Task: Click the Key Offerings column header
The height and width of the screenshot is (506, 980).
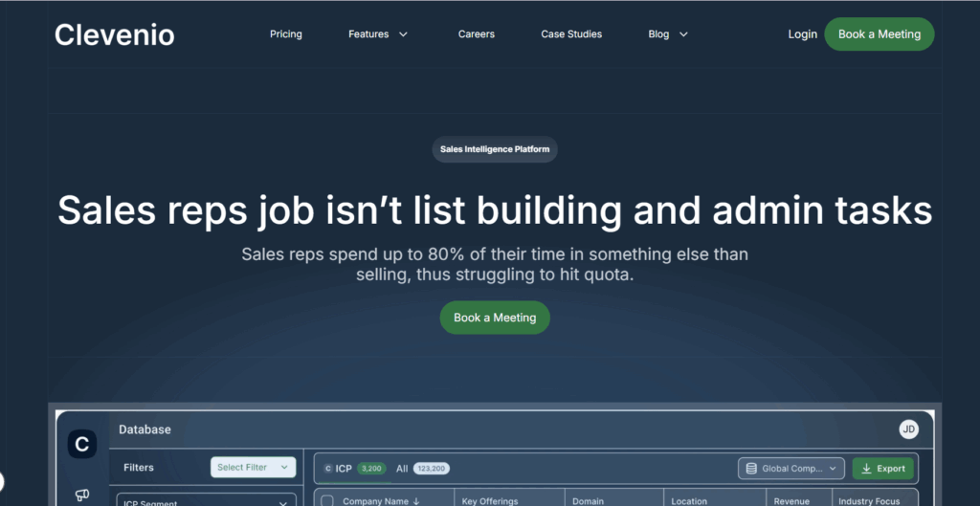Action: click(x=490, y=501)
